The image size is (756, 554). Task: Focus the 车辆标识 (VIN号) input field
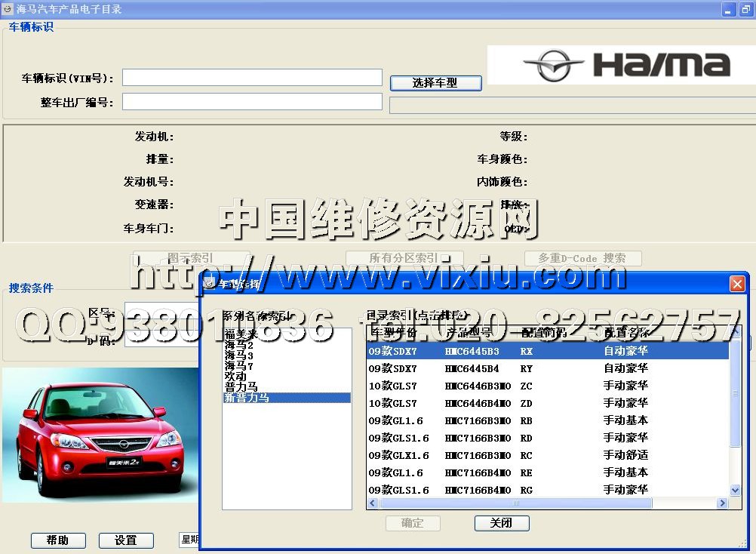coord(252,78)
